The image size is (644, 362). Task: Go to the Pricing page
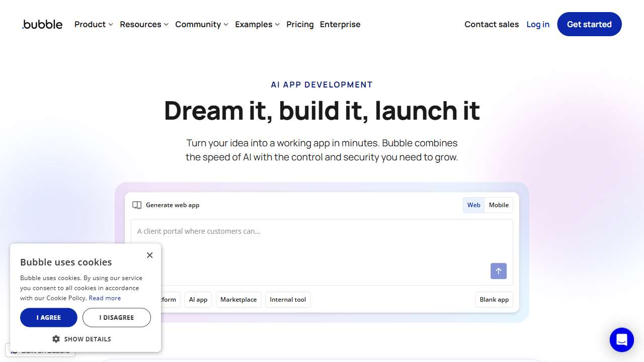pos(300,24)
